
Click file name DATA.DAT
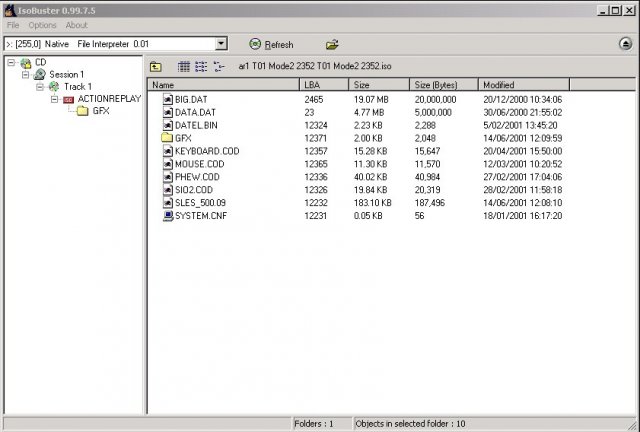tap(195, 112)
